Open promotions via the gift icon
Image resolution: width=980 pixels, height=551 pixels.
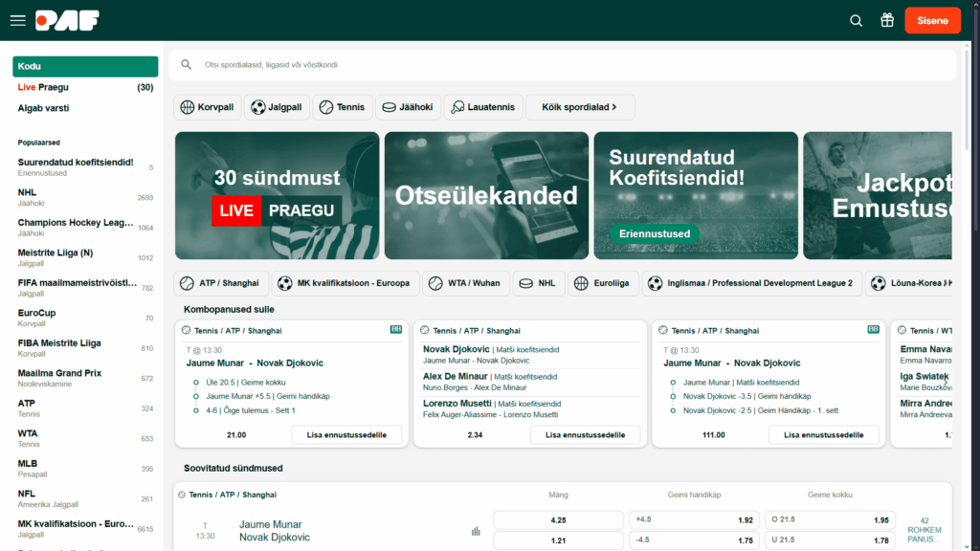point(886,19)
